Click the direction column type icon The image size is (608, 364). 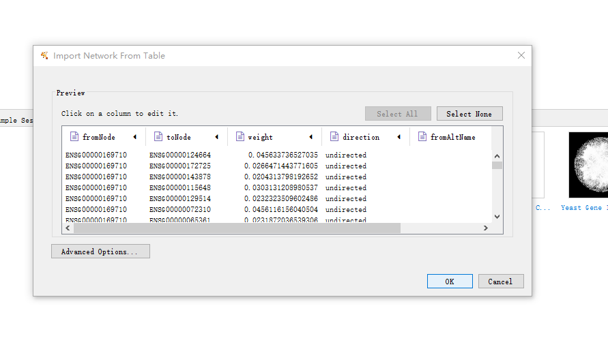coord(334,137)
